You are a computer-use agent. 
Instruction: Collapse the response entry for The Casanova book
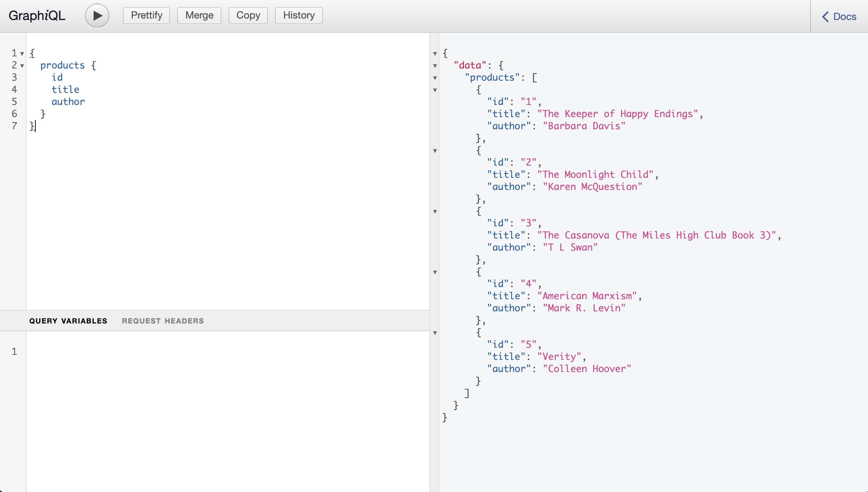pos(435,212)
